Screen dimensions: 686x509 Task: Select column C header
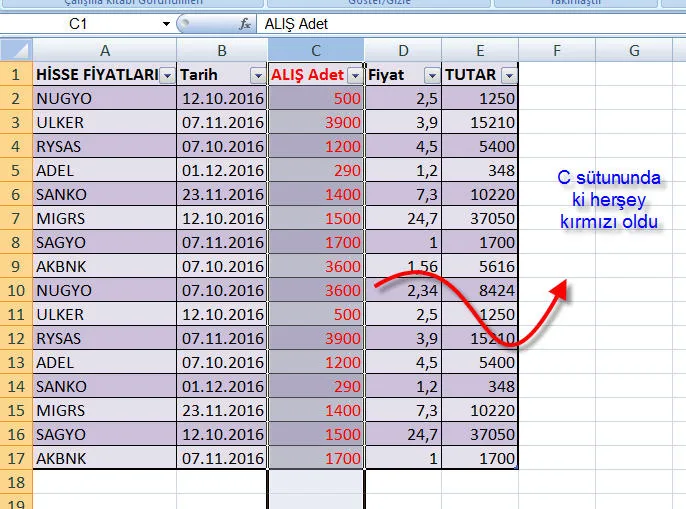(x=316, y=50)
